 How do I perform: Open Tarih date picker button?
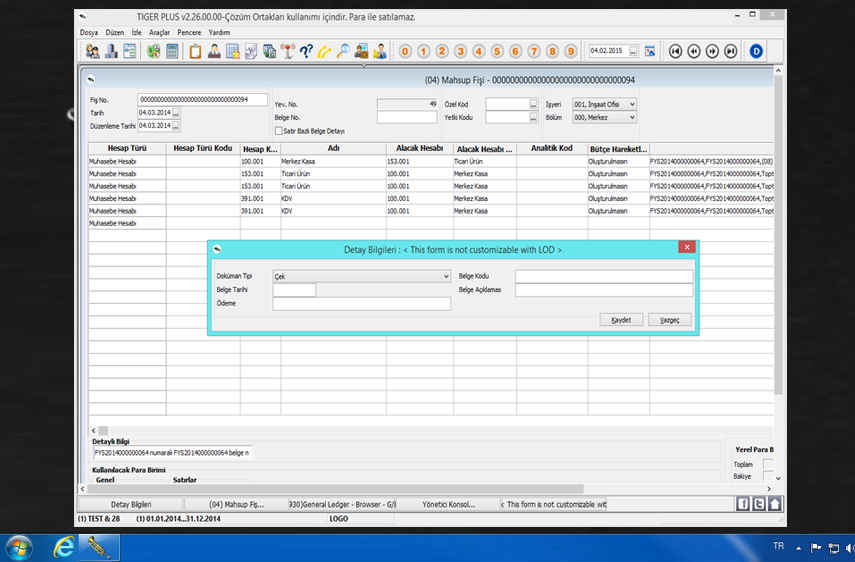[x=176, y=113]
